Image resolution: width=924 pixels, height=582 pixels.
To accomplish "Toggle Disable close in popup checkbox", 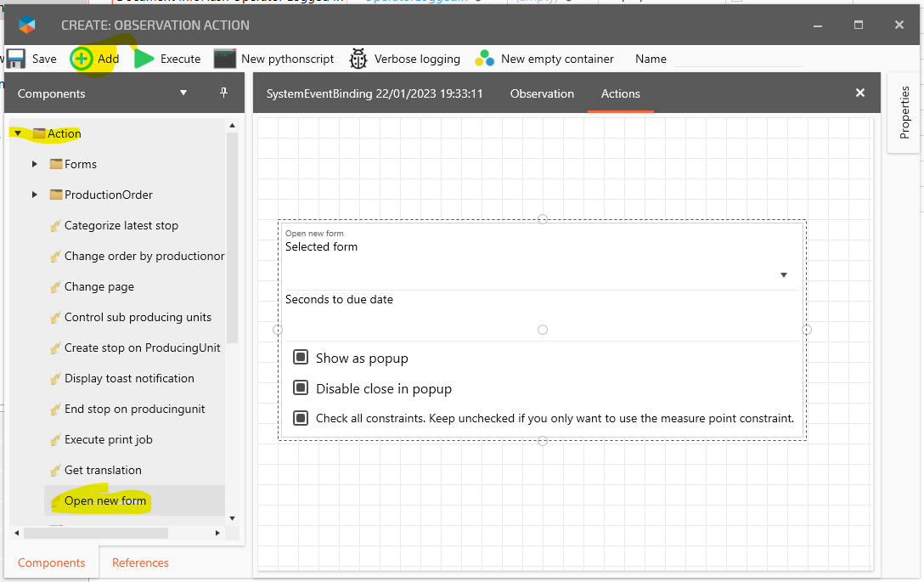I will click(301, 388).
